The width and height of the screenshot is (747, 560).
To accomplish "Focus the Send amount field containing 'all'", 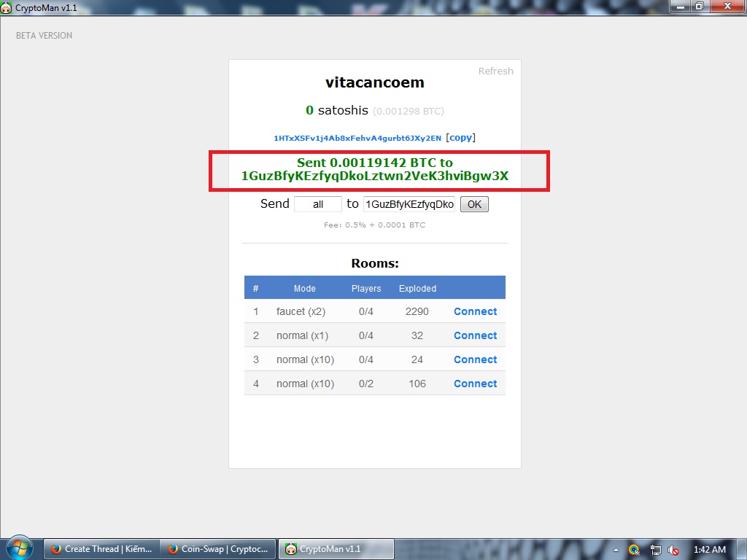I will [x=318, y=204].
